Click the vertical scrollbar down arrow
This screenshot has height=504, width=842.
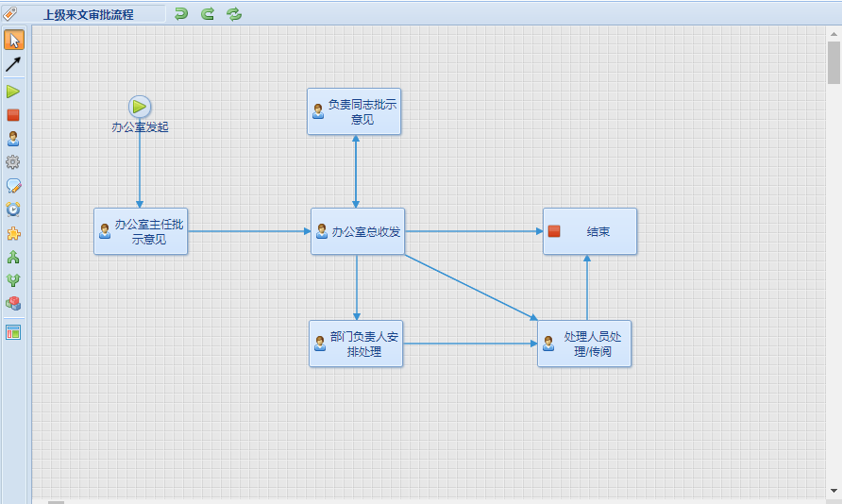click(834, 491)
